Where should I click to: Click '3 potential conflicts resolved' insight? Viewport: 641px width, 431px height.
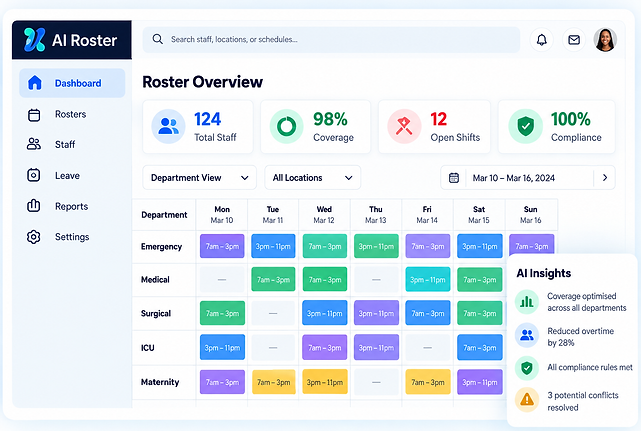[x=583, y=401]
